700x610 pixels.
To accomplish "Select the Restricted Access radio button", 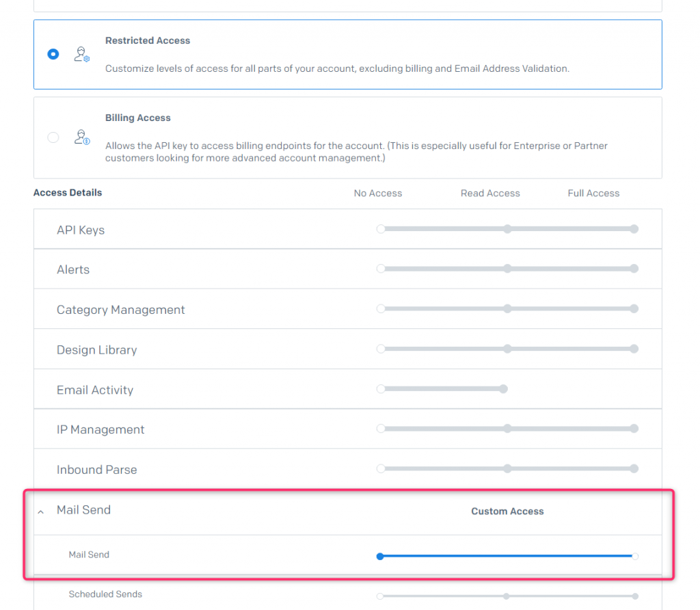I will pos(53,54).
